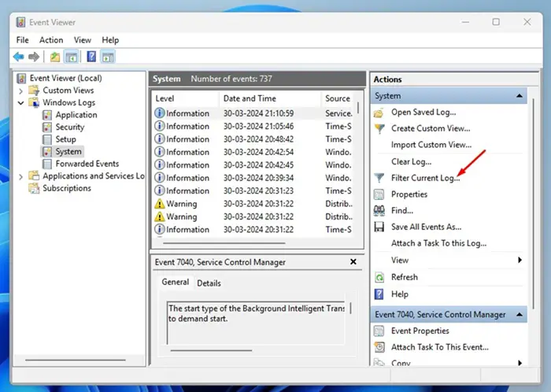Click the Properties icon under System actions

click(379, 194)
